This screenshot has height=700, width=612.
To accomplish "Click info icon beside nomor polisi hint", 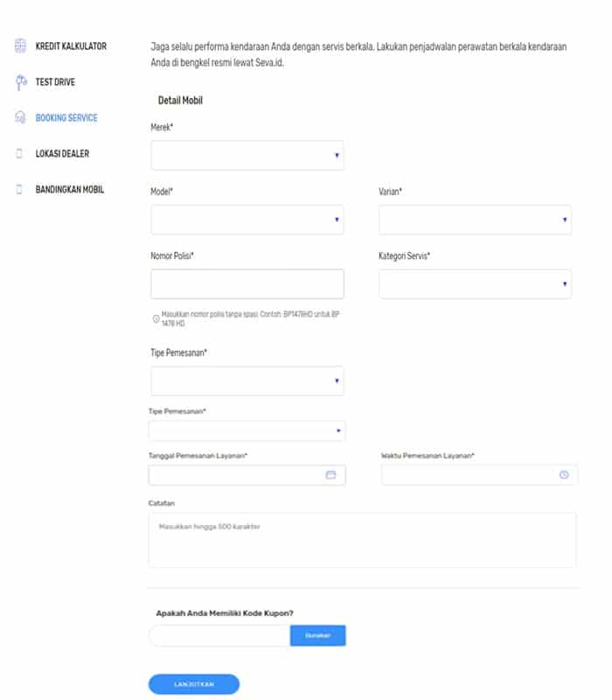I will tap(156, 318).
